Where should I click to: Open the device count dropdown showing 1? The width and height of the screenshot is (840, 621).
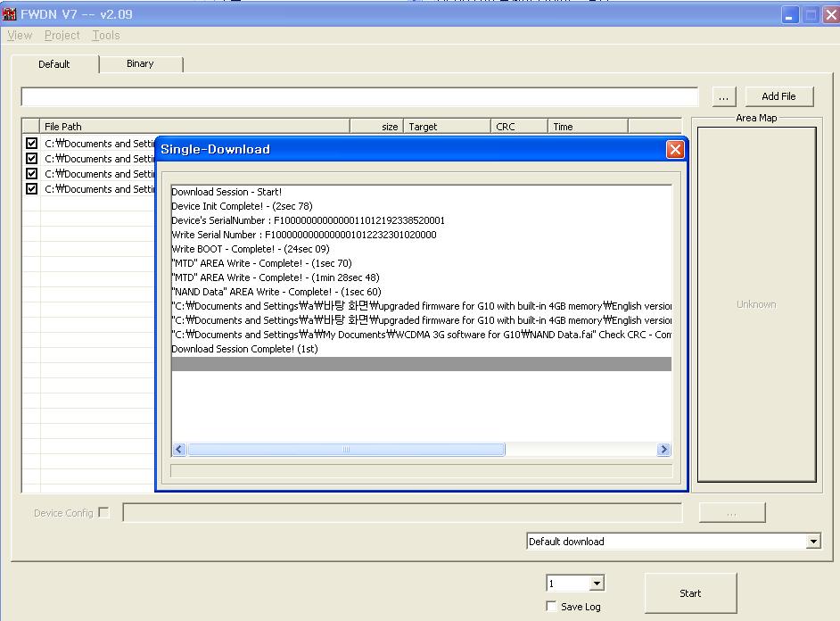pyautogui.click(x=597, y=584)
